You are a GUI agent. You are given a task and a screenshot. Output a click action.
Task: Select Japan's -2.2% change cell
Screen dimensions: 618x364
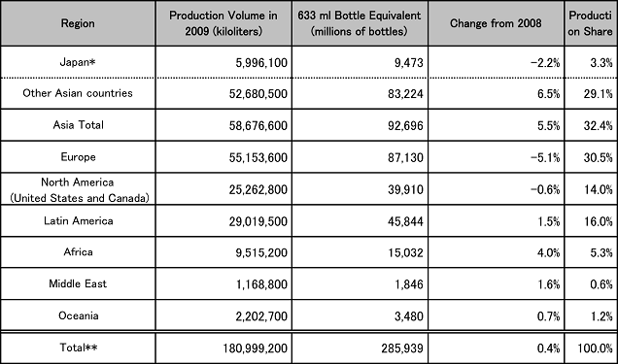496,62
